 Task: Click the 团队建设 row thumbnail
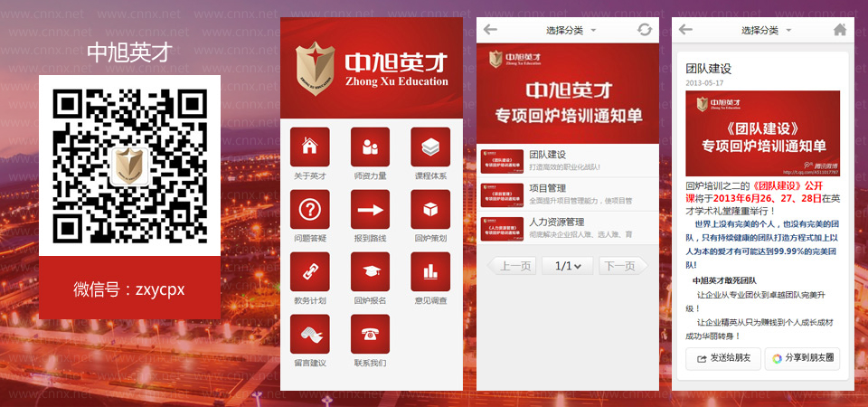pyautogui.click(x=502, y=161)
